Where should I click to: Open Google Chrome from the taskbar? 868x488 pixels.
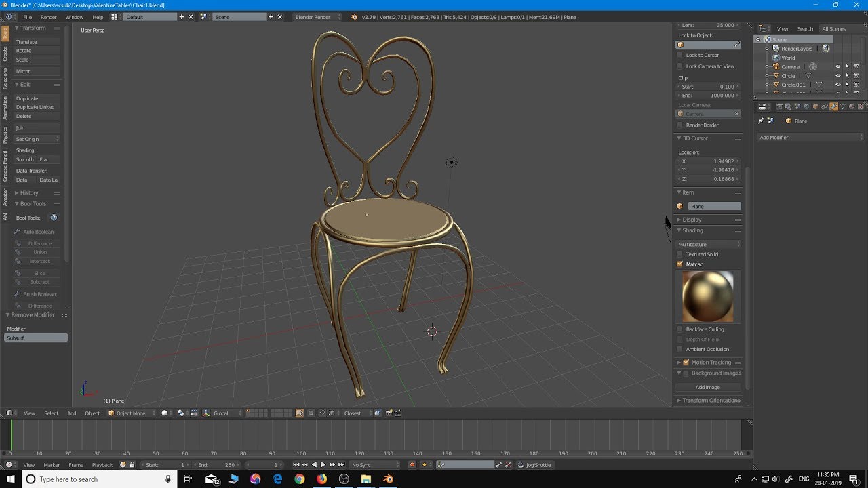[x=300, y=479]
